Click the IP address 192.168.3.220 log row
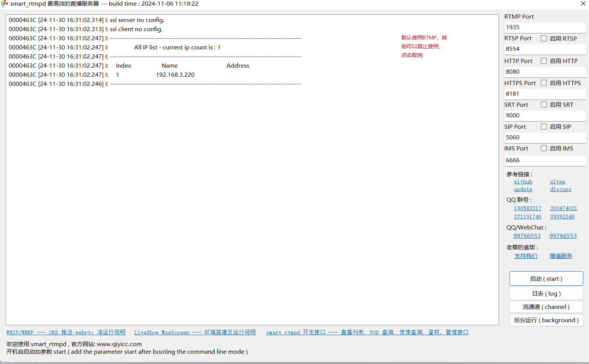589x364 pixels. (101, 75)
